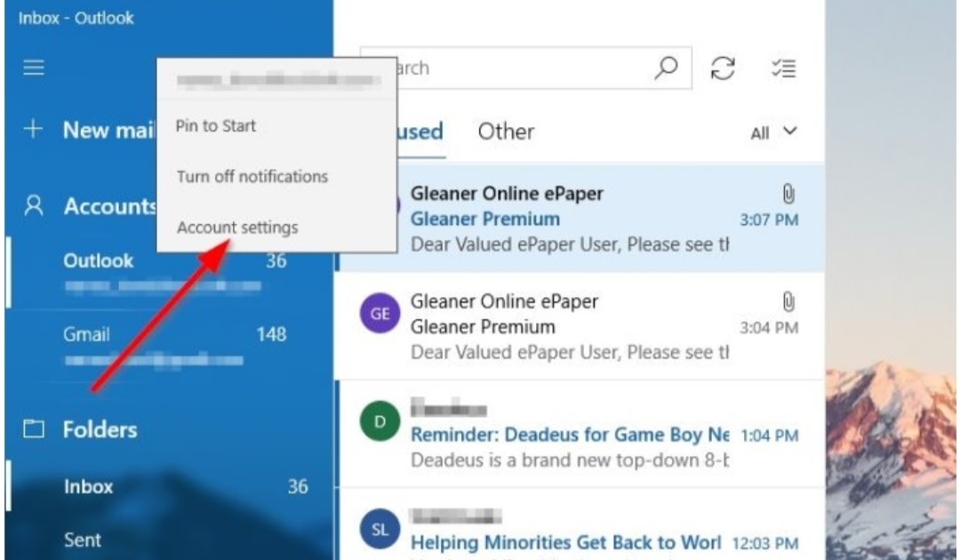Click the search magnifier icon
960x560 pixels.
(x=666, y=68)
